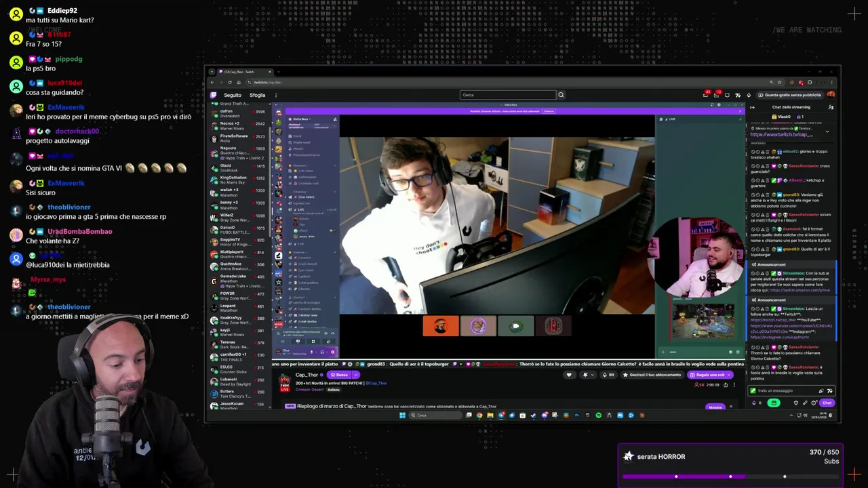Open the notification bell dropdown for Cap_Thor
This screenshot has width=868, height=488.
point(588,375)
